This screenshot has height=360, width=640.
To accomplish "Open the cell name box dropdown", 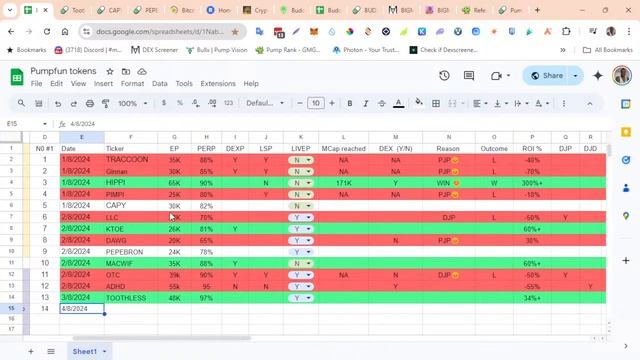I will tap(44, 124).
